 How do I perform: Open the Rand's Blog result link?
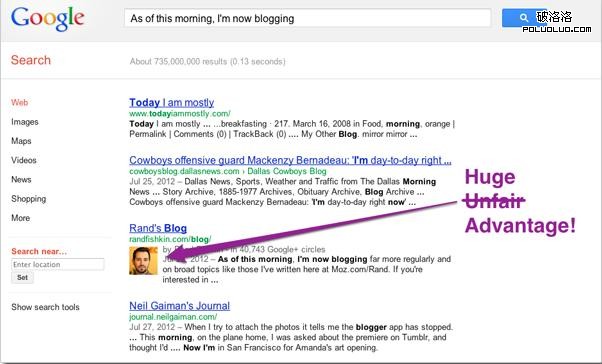click(158, 228)
